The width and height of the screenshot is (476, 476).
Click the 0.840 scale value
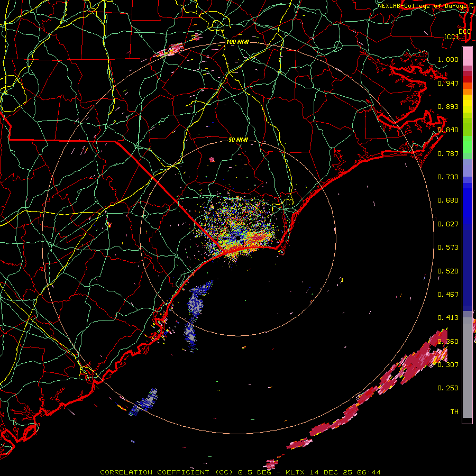point(448,130)
